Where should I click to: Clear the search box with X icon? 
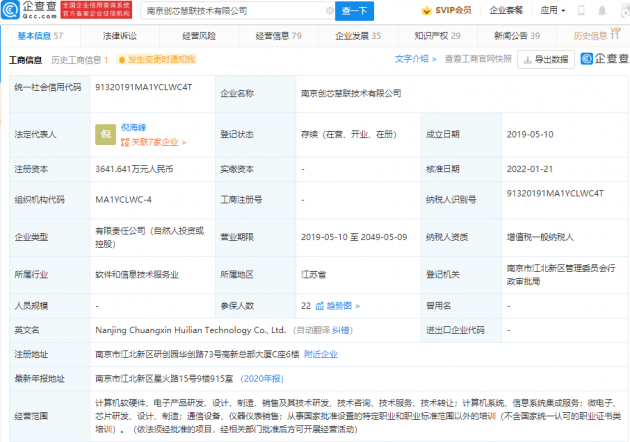(x=330, y=11)
